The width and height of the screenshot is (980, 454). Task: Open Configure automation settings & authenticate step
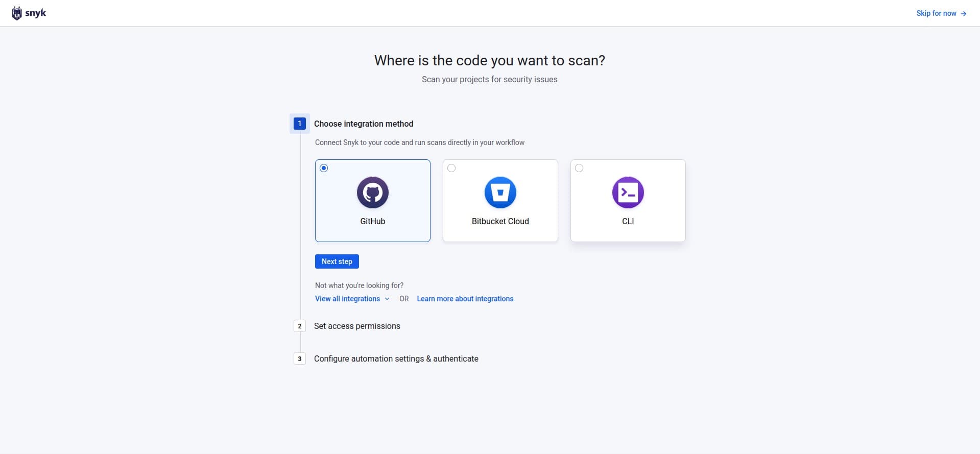[396, 359]
